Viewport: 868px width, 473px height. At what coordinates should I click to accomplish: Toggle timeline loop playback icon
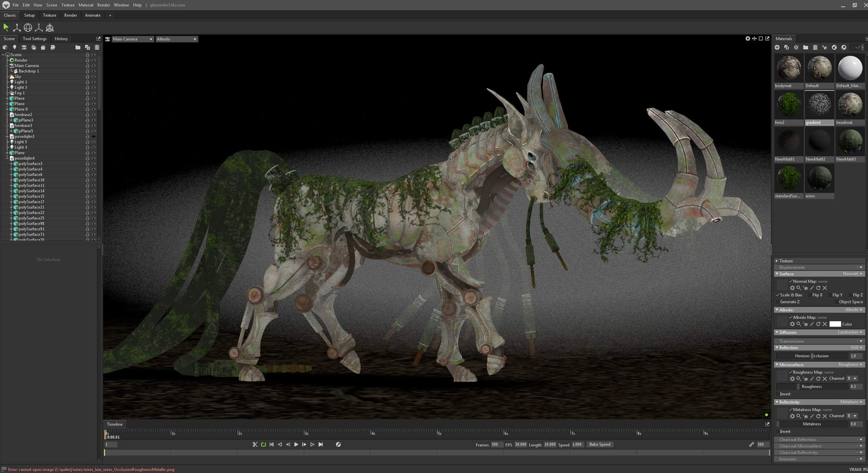pos(264,445)
